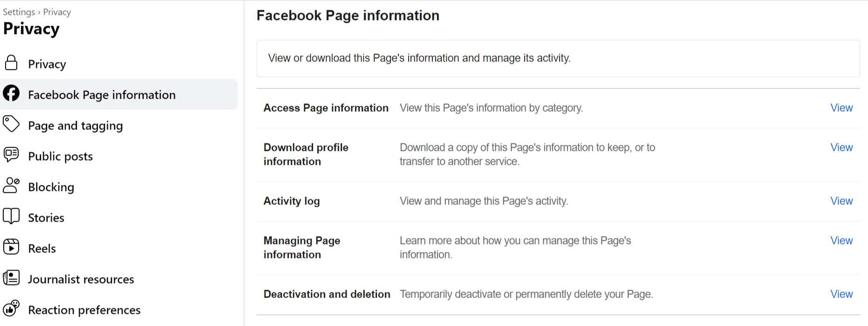Click the Stories book icon
Screen dimensions: 868x326
tap(11, 217)
